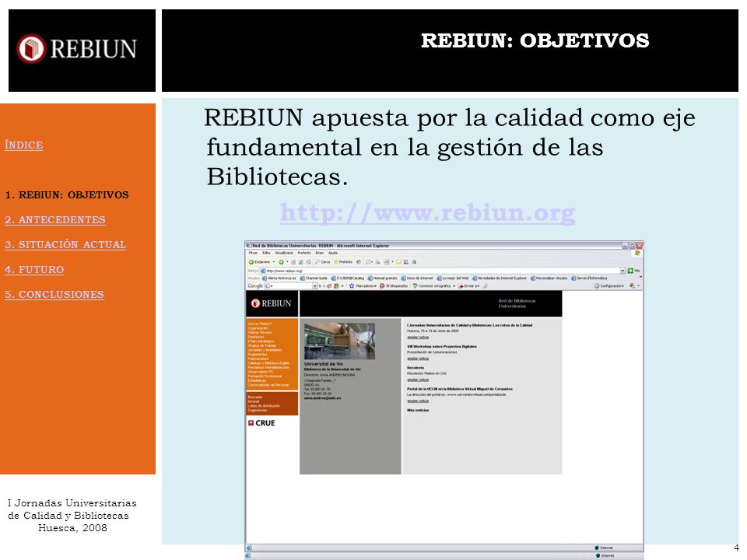Image resolution: width=747 pixels, height=560 pixels.
Task: Click the REBIUN logo in the slide header
Action: point(77,48)
